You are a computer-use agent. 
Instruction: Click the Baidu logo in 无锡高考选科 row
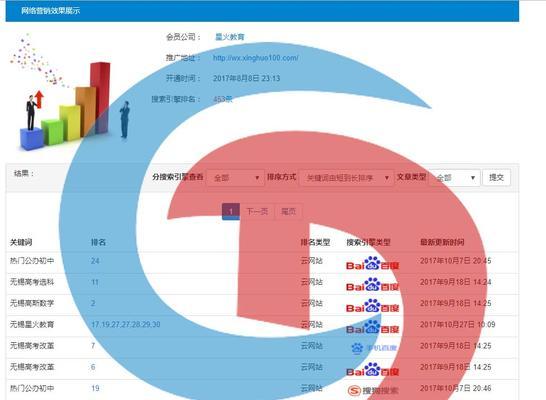pyautogui.click(x=372, y=285)
